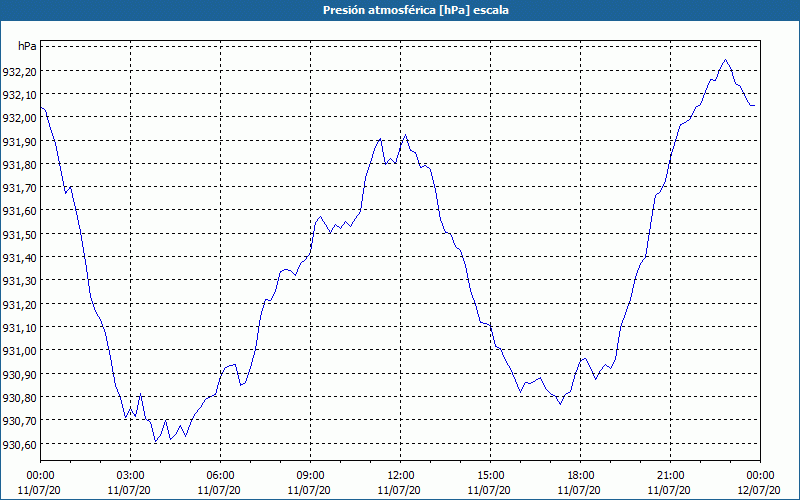Viewport: 800px width, 500px height.
Task: Select the 931,60 pressure axis label
Action: pyautogui.click(x=20, y=211)
